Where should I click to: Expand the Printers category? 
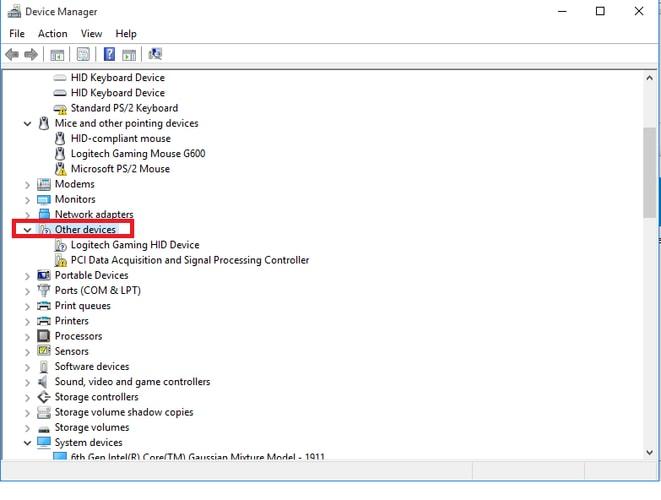(27, 322)
